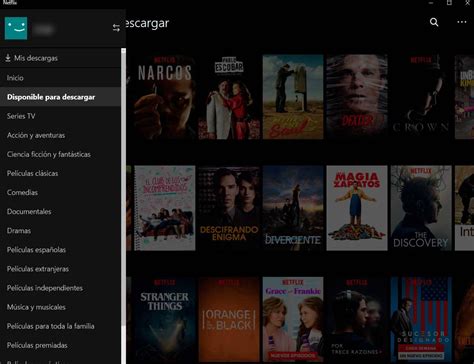Open the Narcos poster
Image resolution: width=474 pixels, height=364 pixels.
click(x=165, y=97)
